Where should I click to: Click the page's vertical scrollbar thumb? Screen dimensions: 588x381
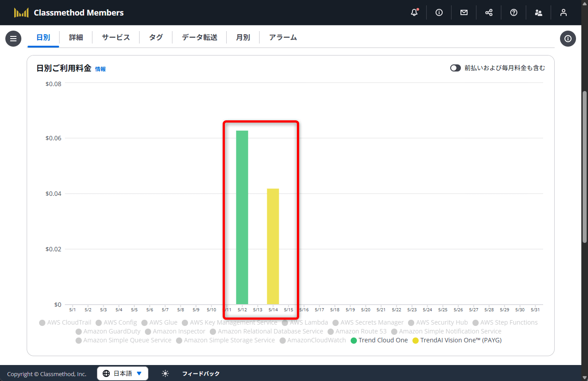584,167
